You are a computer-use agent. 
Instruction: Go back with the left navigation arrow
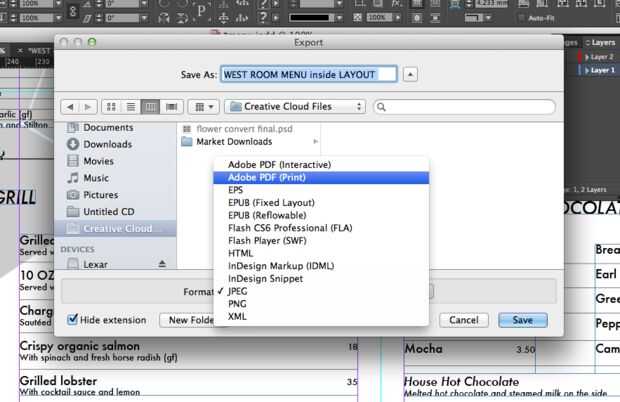point(70,107)
